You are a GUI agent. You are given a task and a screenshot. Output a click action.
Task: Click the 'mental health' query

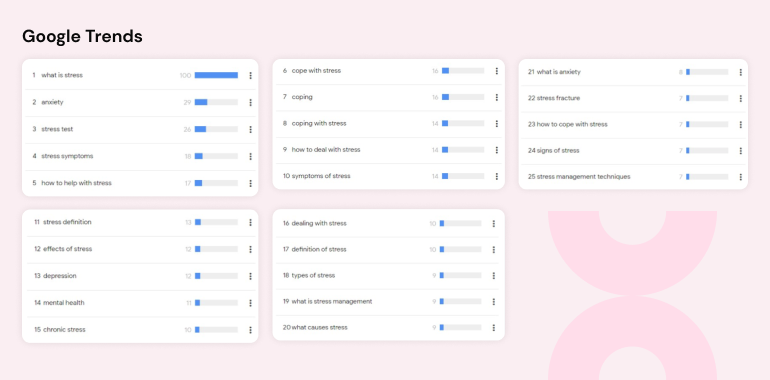pos(64,303)
